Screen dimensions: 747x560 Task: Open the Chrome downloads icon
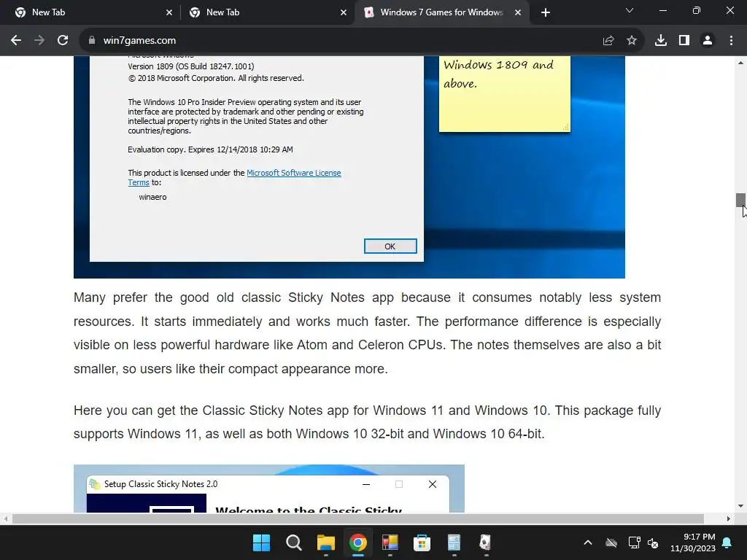pyautogui.click(x=661, y=41)
